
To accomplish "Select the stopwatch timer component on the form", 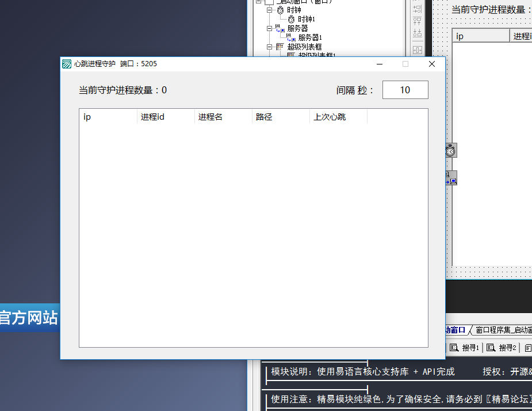I will (450, 150).
